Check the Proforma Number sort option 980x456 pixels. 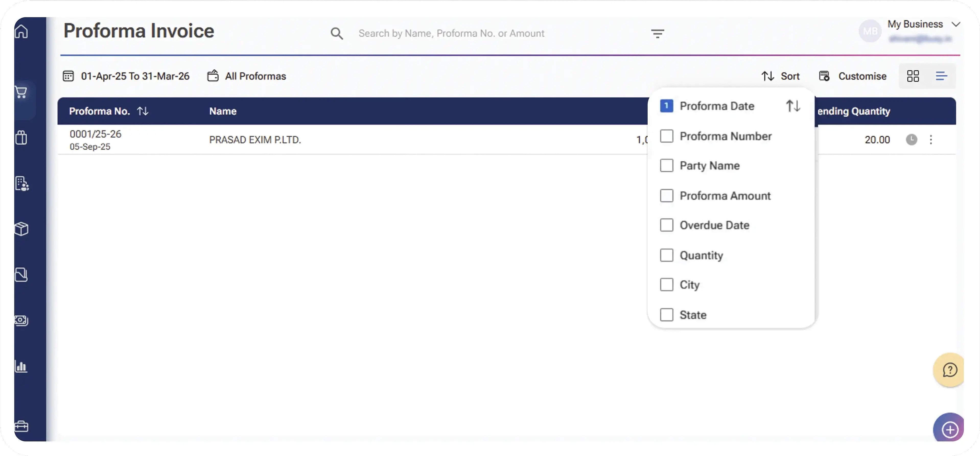667,136
